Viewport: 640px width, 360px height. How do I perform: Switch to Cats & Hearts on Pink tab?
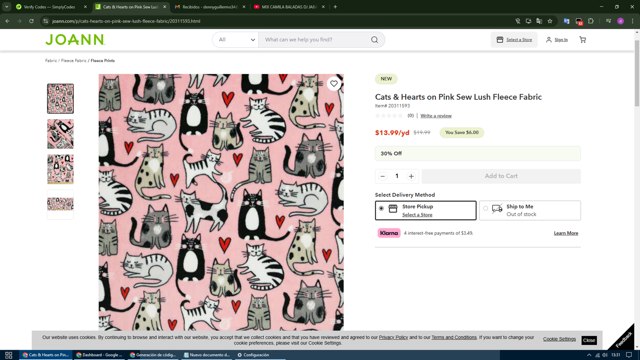click(130, 7)
